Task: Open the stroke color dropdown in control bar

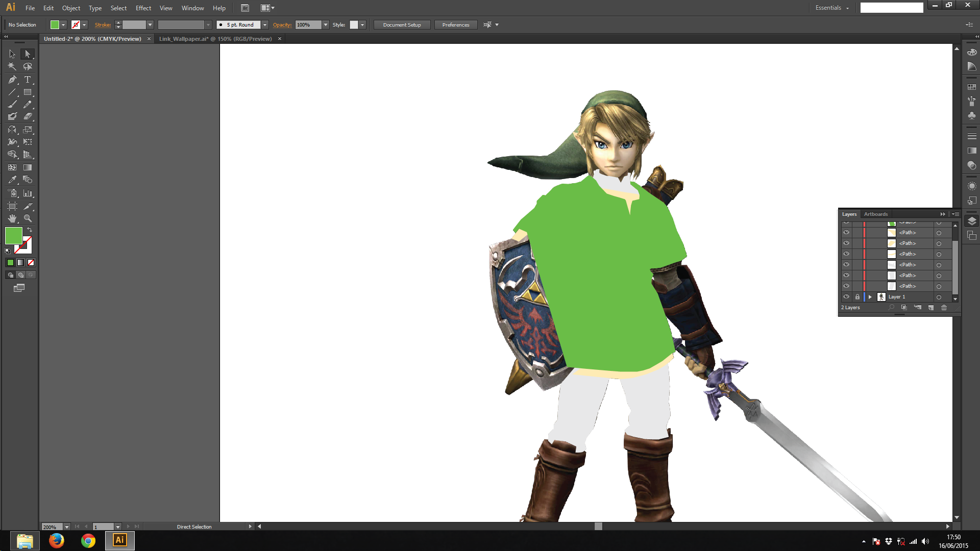Action: click(84, 25)
